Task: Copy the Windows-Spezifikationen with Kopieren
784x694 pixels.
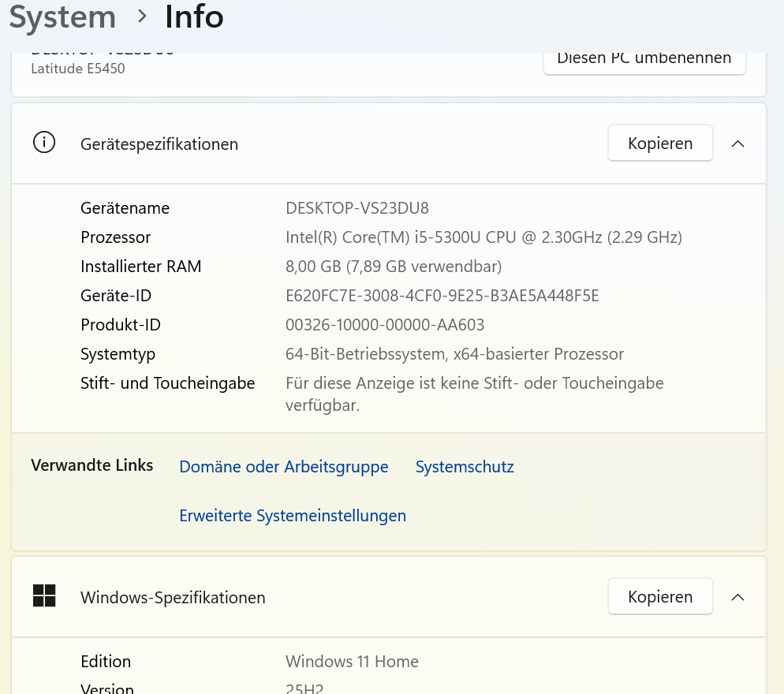Action: coord(660,596)
